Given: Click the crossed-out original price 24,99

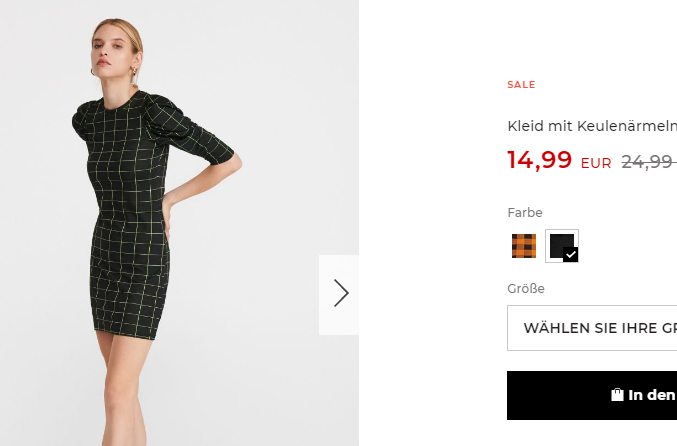Looking at the screenshot, I should tap(649, 162).
